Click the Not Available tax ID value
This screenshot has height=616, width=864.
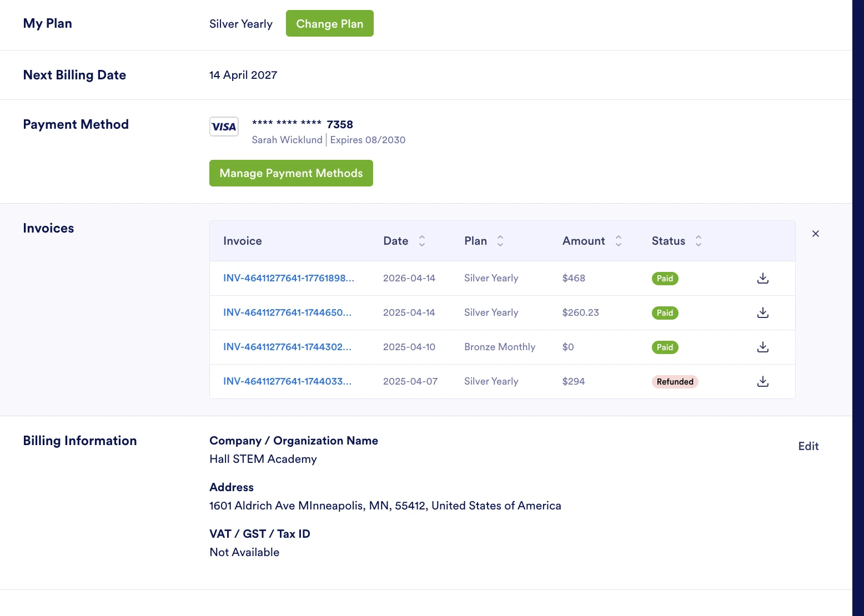tap(244, 552)
